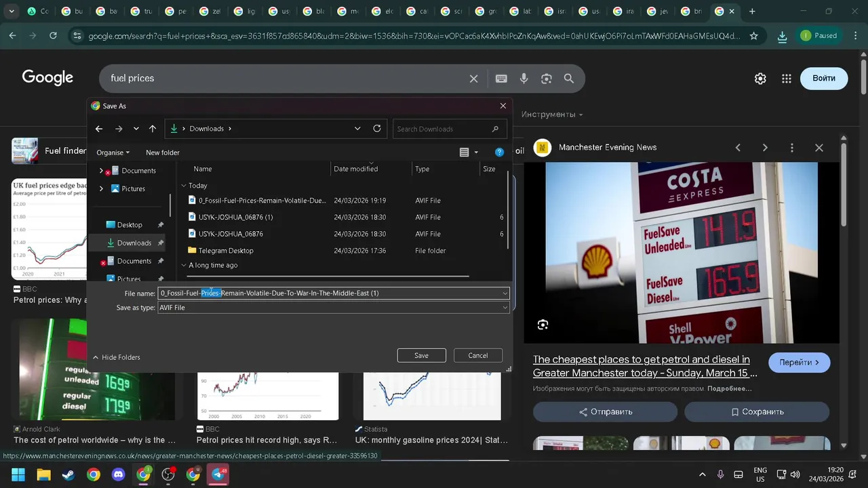Screen dimensions: 868x488
Task: Open the Подробнее copyright link
Action: pyautogui.click(x=730, y=389)
